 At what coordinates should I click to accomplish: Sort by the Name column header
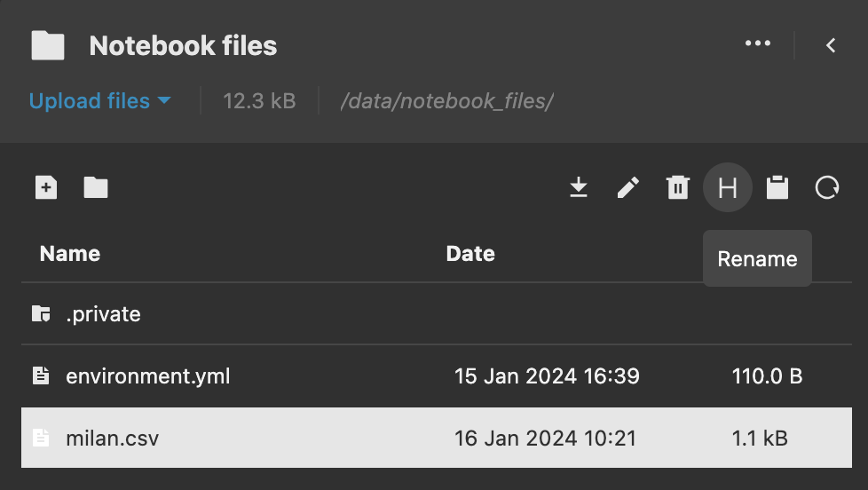pyautogui.click(x=70, y=253)
